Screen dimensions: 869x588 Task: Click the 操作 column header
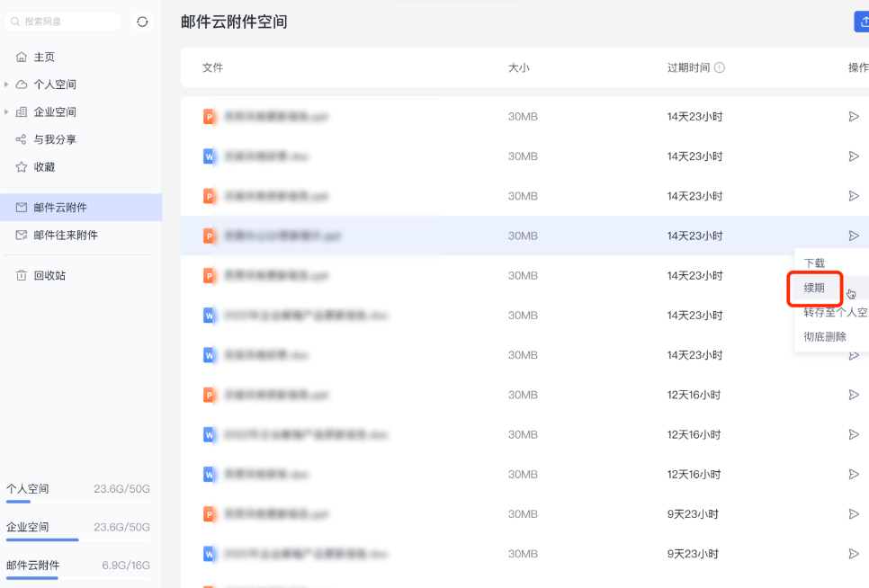858,67
